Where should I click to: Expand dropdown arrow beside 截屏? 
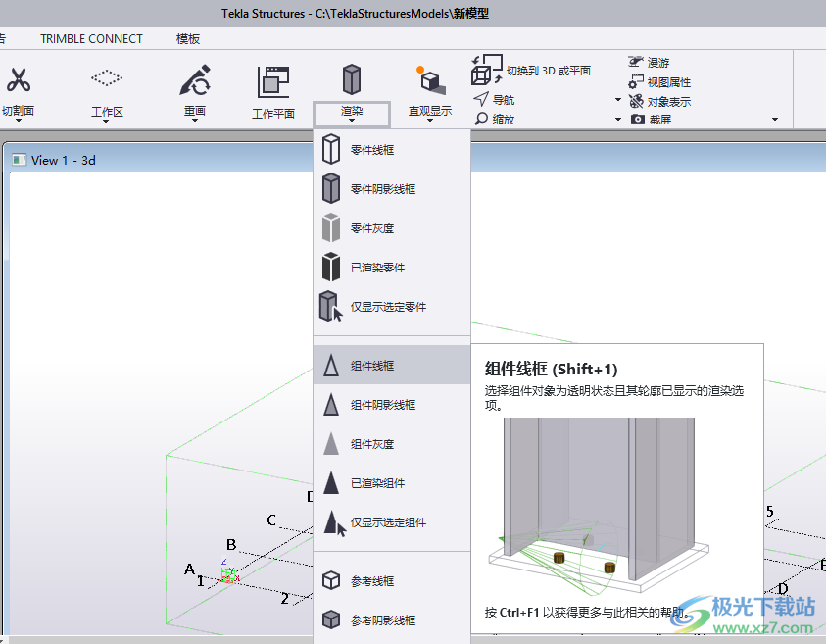(x=618, y=120)
